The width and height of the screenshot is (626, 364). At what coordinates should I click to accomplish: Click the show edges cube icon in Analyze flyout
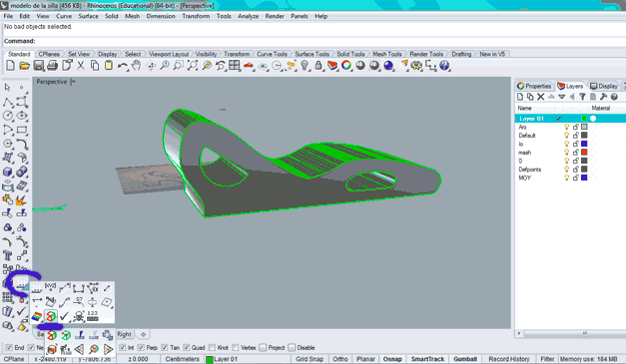pos(51,316)
